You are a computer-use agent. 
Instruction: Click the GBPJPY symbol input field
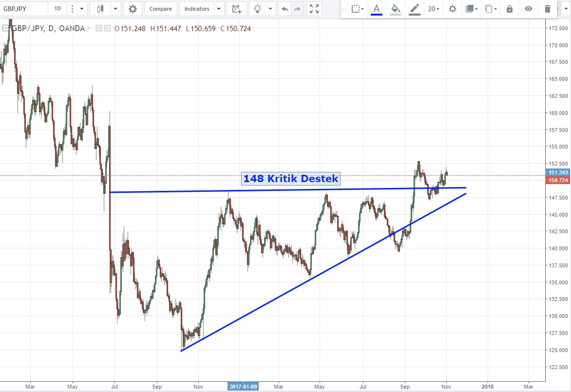pyautogui.click(x=23, y=9)
